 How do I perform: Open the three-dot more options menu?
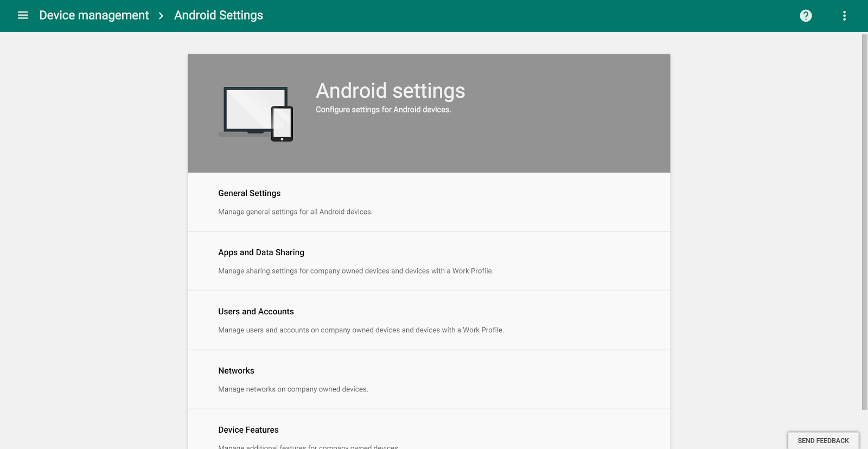[x=844, y=16]
